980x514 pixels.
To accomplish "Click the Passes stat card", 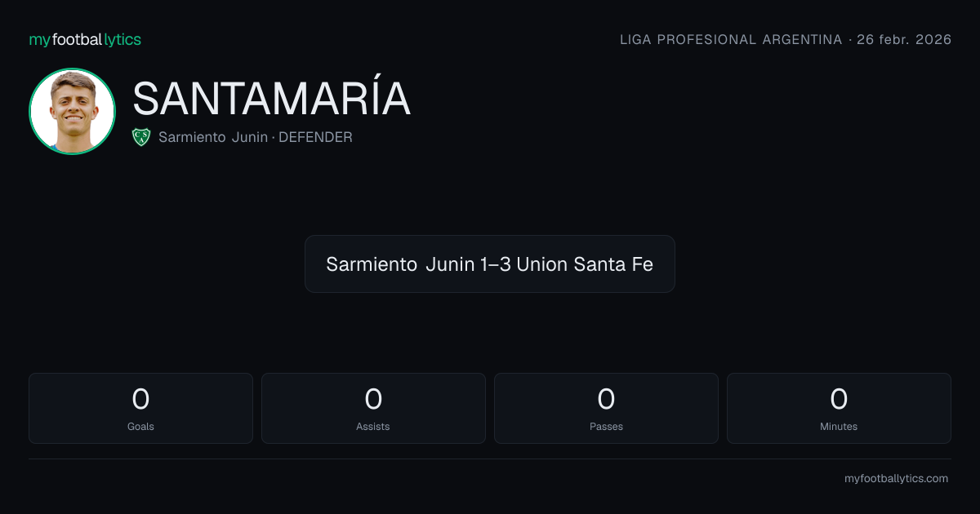I will point(606,408).
